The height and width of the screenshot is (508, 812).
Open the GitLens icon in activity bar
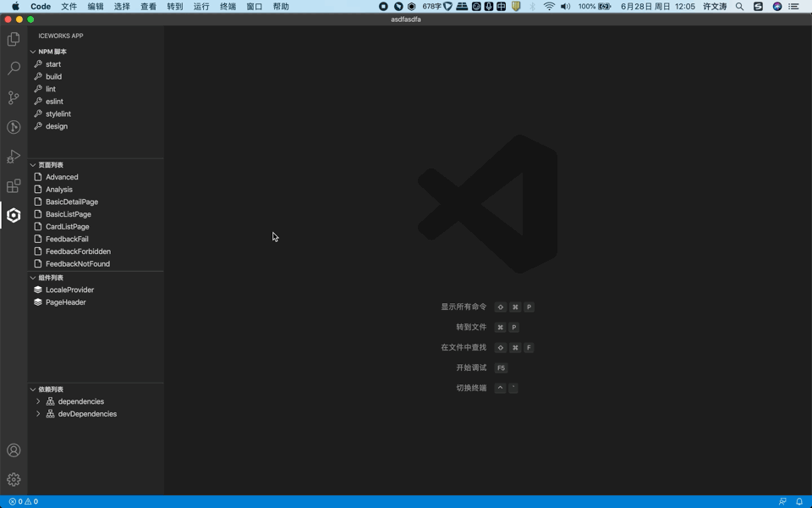[14, 127]
